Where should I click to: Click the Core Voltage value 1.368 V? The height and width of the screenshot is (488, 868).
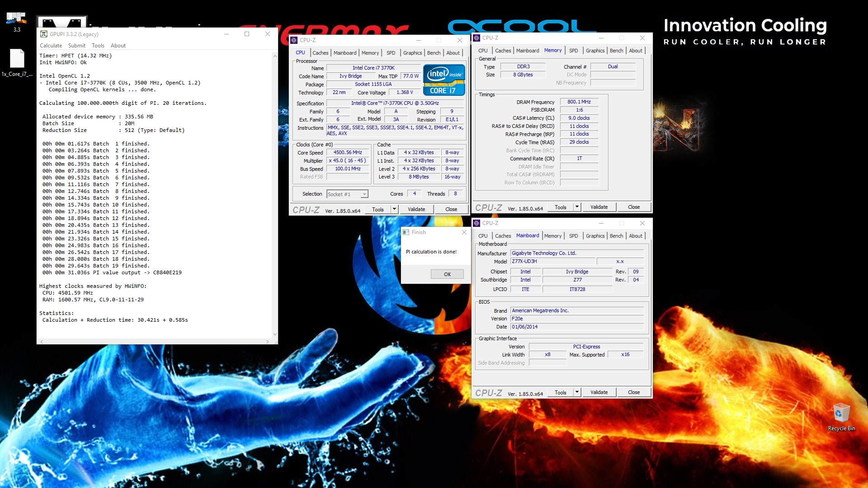coord(405,93)
